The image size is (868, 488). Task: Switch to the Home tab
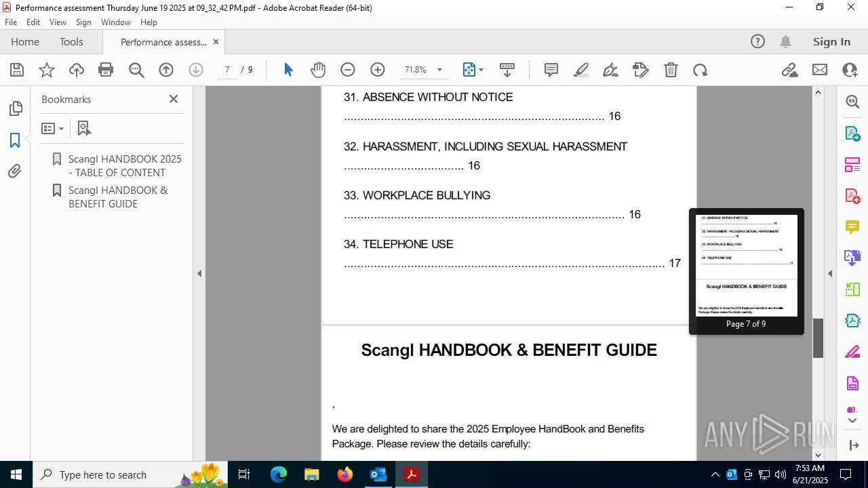(25, 41)
